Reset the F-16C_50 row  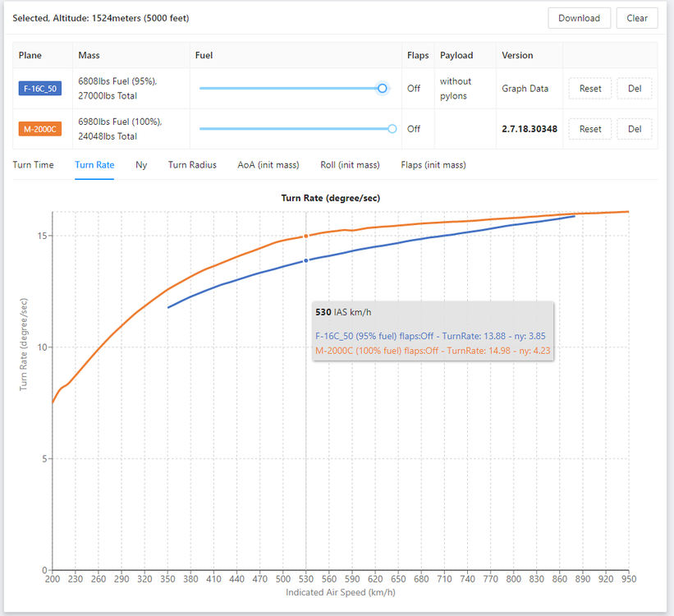tap(590, 89)
